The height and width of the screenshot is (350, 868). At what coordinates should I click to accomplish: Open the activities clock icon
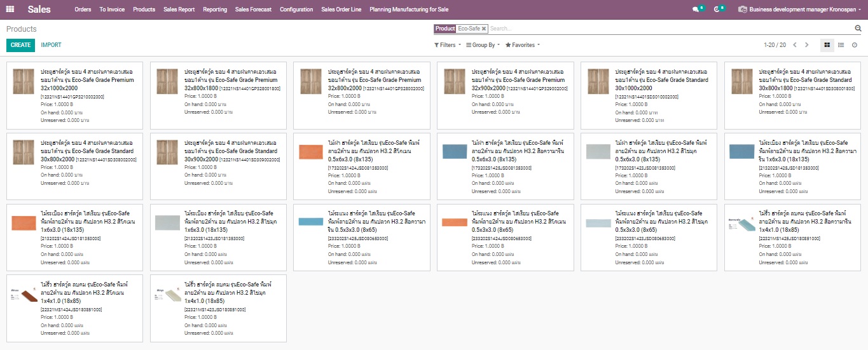tap(717, 10)
